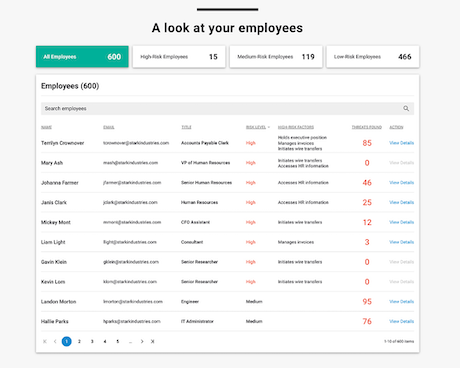This screenshot has height=368, width=460.
Task: Click threats count 46
Action: click(367, 183)
